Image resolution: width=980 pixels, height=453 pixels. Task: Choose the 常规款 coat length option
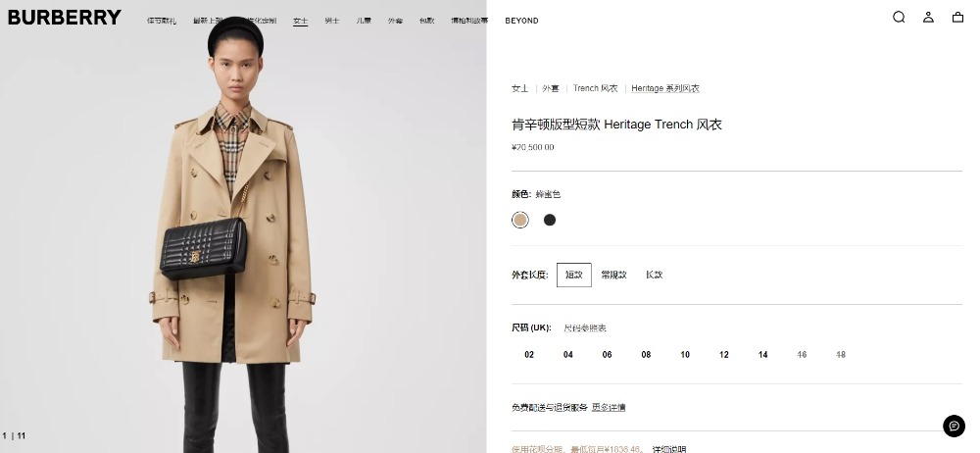pyautogui.click(x=613, y=275)
